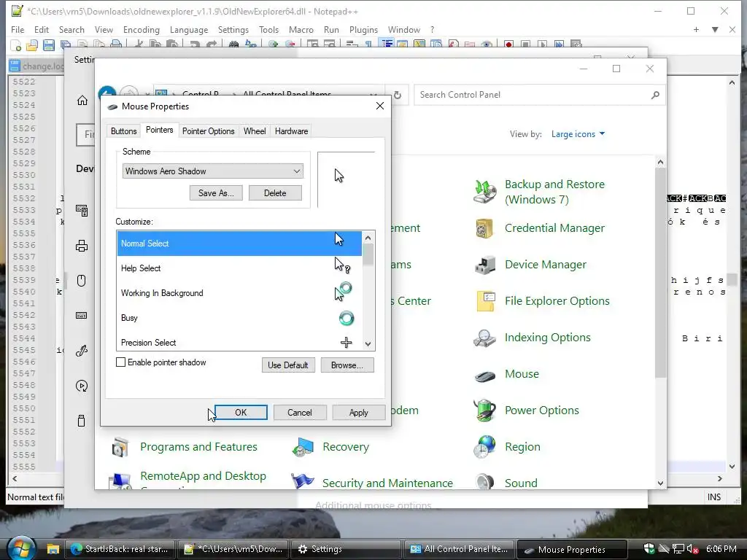
Task: Click the security shield tray icon
Action: point(649,548)
